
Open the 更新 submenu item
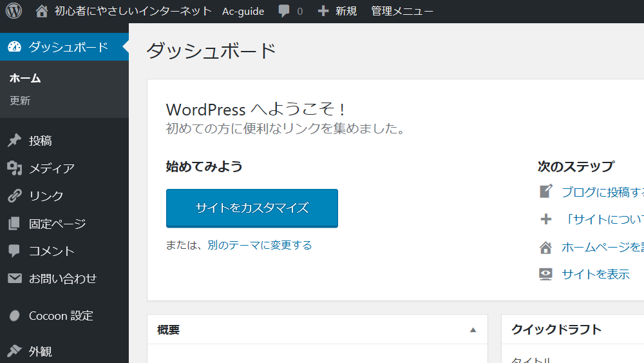[20, 101]
